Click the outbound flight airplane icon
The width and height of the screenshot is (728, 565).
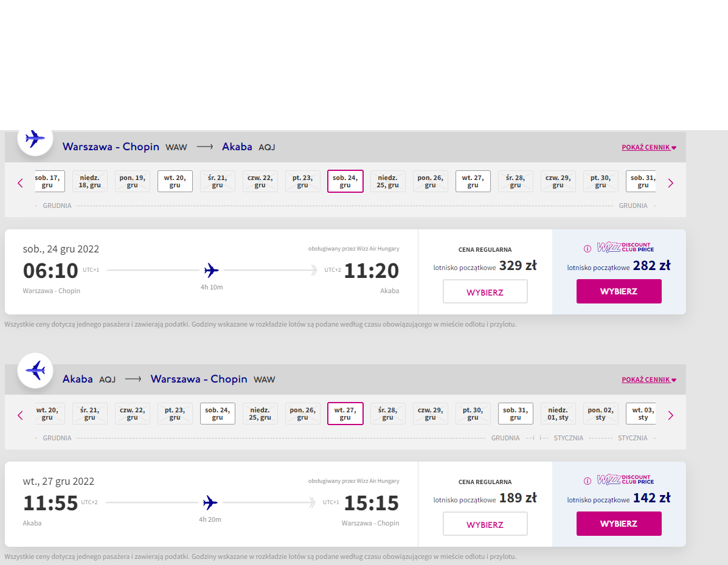pos(35,138)
